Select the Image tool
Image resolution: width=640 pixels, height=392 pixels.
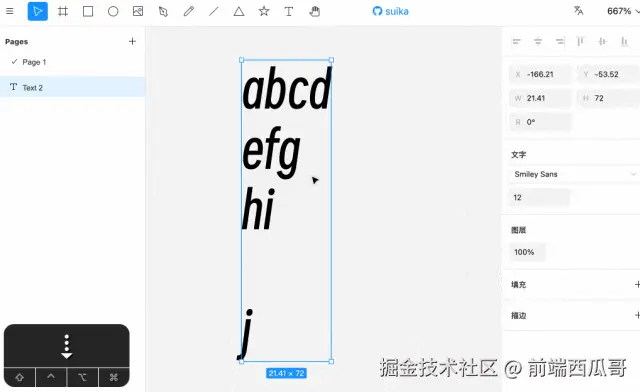click(138, 11)
